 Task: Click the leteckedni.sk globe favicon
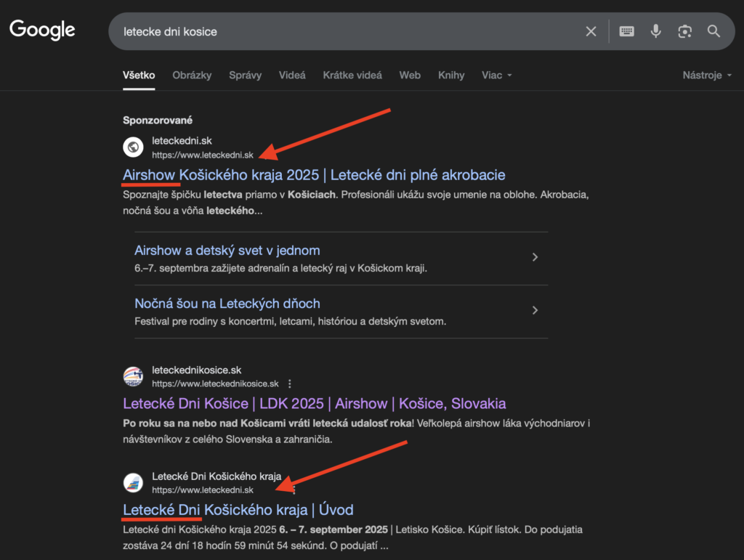[133, 147]
